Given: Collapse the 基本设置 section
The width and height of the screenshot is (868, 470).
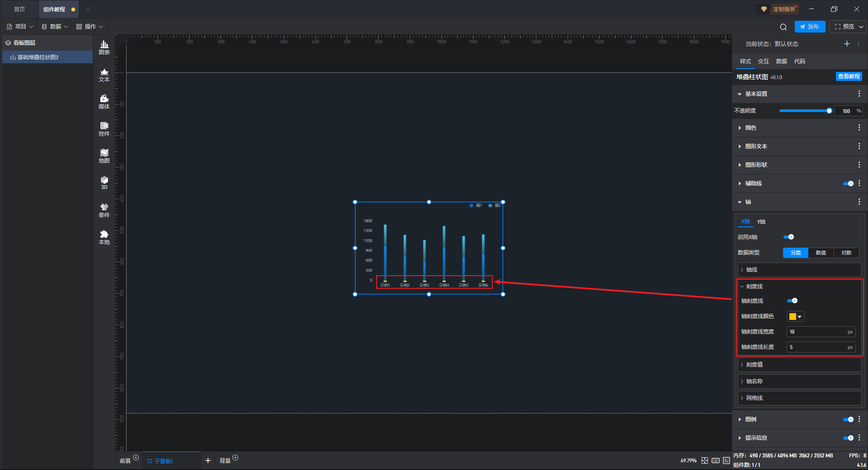Looking at the screenshot, I should pos(740,94).
